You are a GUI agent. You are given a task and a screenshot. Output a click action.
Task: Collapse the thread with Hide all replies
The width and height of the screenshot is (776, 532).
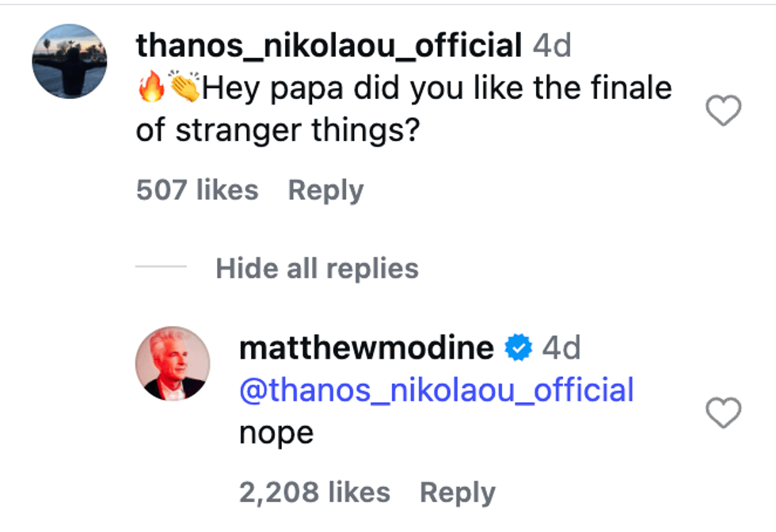point(317,268)
